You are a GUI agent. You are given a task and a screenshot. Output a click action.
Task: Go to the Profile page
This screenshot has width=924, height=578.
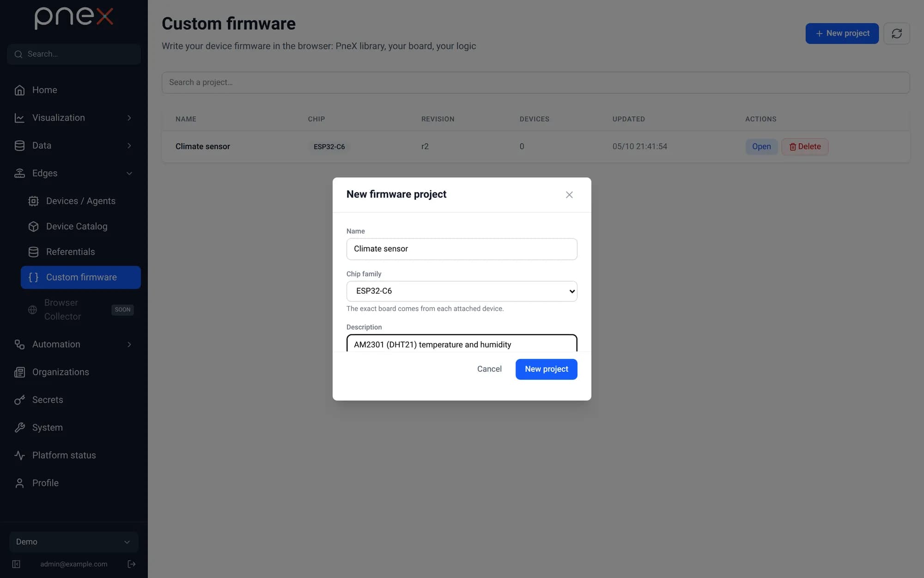(x=74, y=483)
